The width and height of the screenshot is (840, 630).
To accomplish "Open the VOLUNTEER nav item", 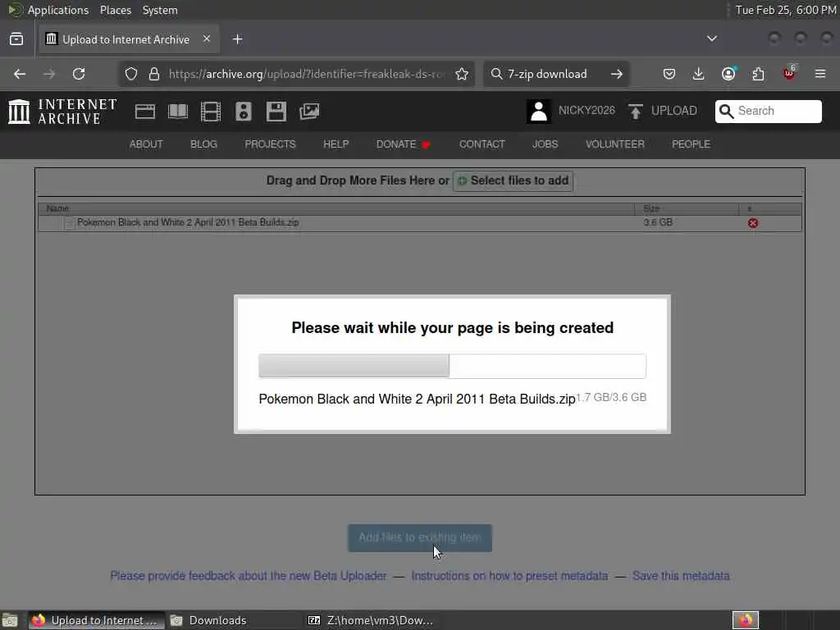I will coord(614,144).
